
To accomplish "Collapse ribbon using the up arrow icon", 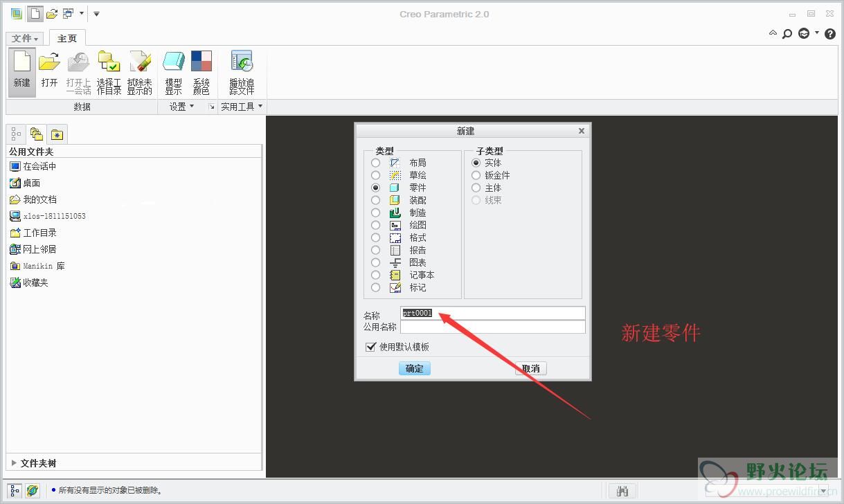I will point(773,33).
